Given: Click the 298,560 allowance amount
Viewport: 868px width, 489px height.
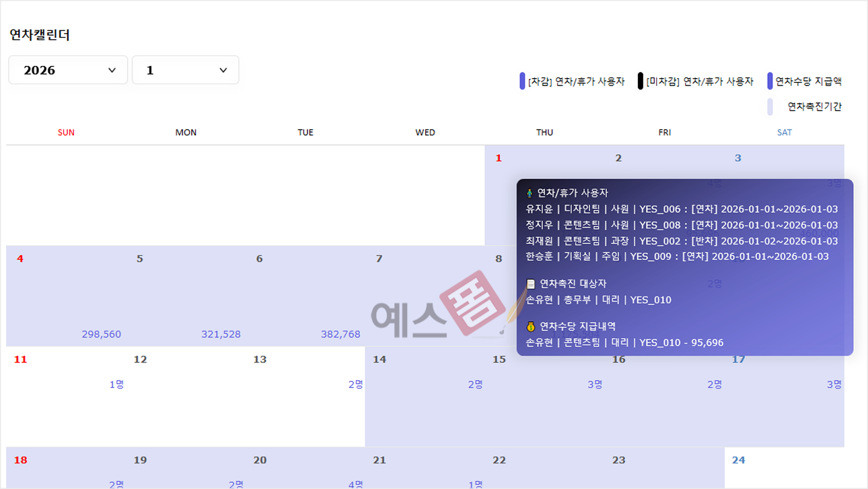Looking at the screenshot, I should pos(102,334).
